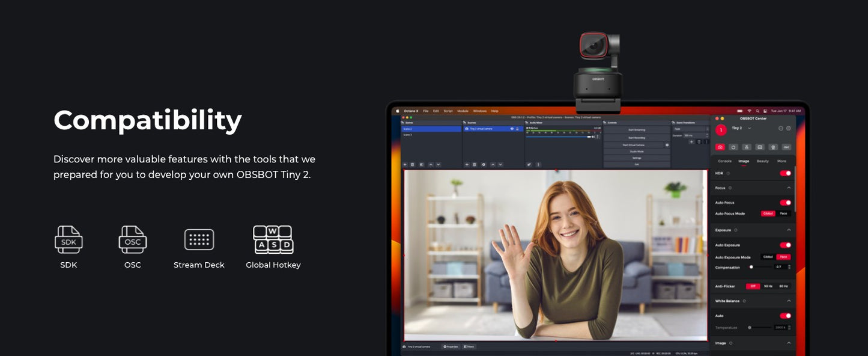Mute the Audio Mixer speaker icon
Image resolution: width=868 pixels, height=356 pixels.
click(593, 137)
